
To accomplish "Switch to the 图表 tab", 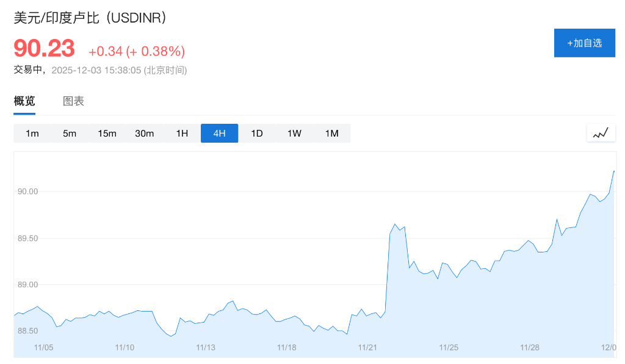I will pos(73,101).
